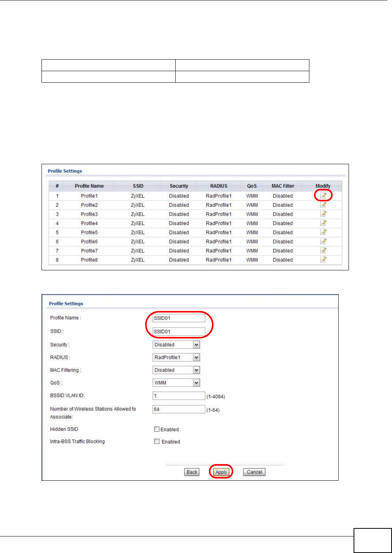Edit Profile7 using its modify icon

click(324, 250)
